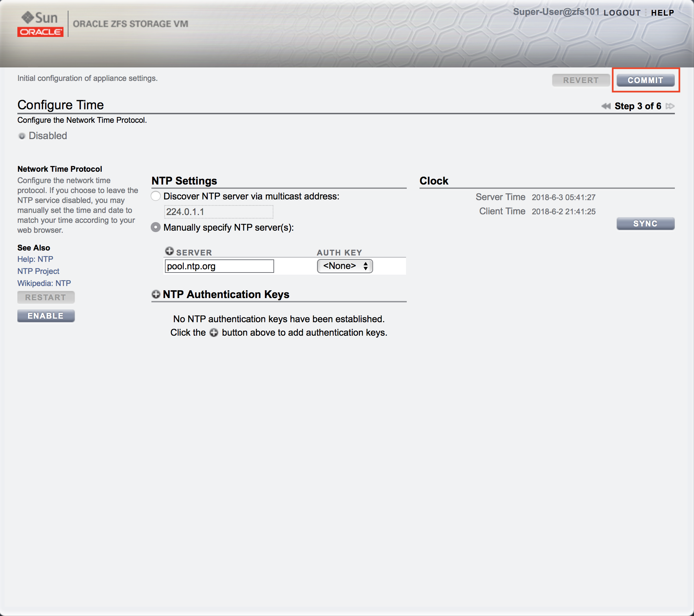This screenshot has height=616, width=694.
Task: Click the Super-User@zfs101 text
Action: pos(556,12)
